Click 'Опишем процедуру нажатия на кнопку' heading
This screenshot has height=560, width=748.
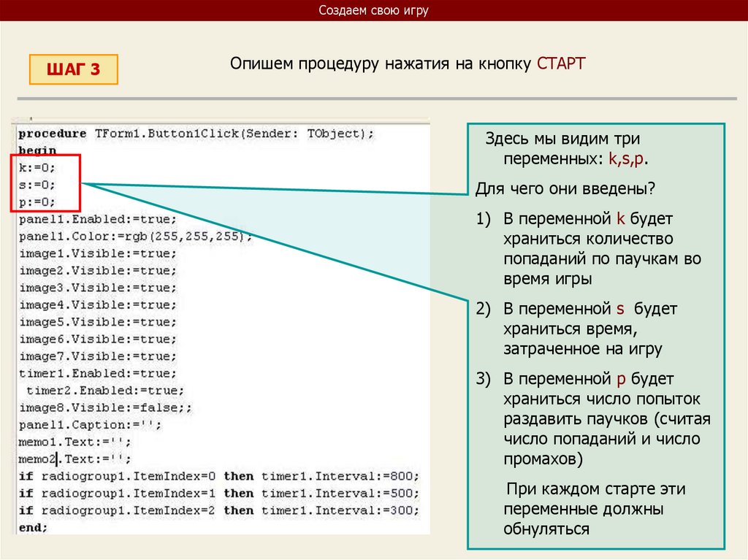coord(381,64)
